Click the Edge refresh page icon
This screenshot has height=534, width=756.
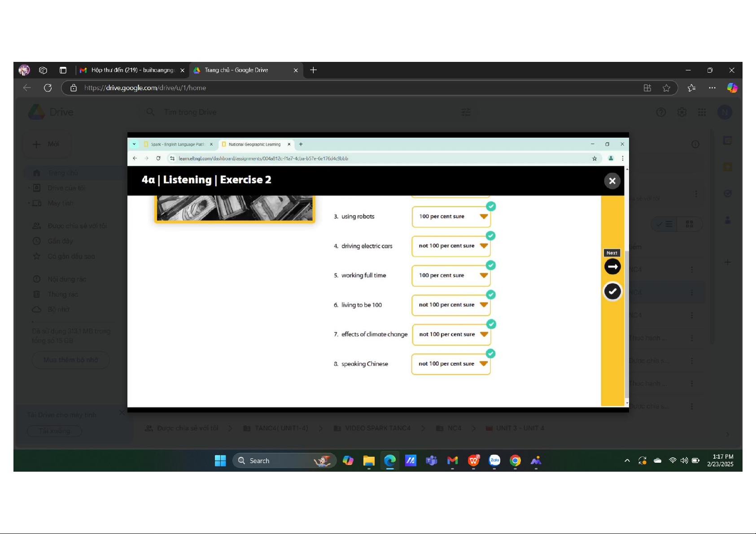(x=48, y=88)
